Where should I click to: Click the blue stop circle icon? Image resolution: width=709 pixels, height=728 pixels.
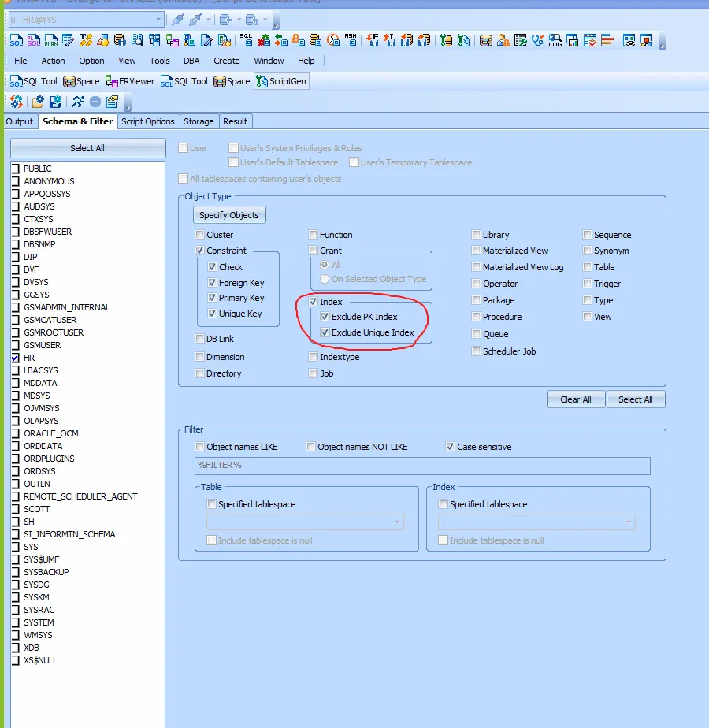pos(95,101)
